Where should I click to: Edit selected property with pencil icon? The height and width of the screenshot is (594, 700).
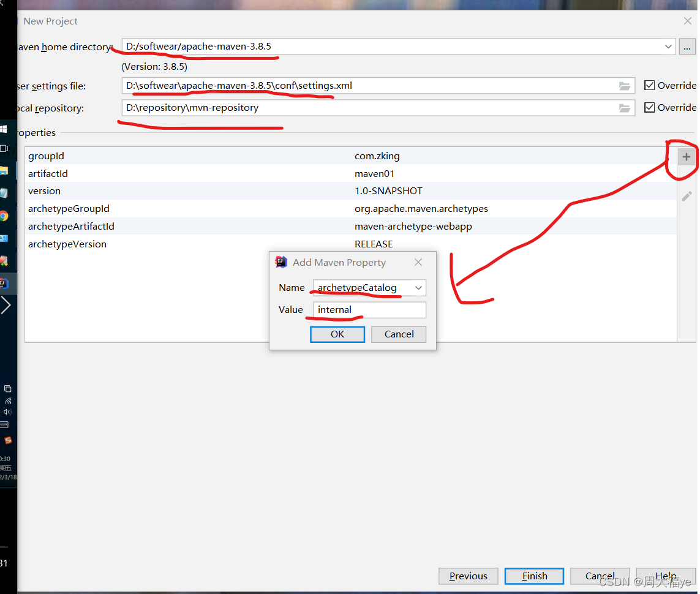pyautogui.click(x=687, y=197)
